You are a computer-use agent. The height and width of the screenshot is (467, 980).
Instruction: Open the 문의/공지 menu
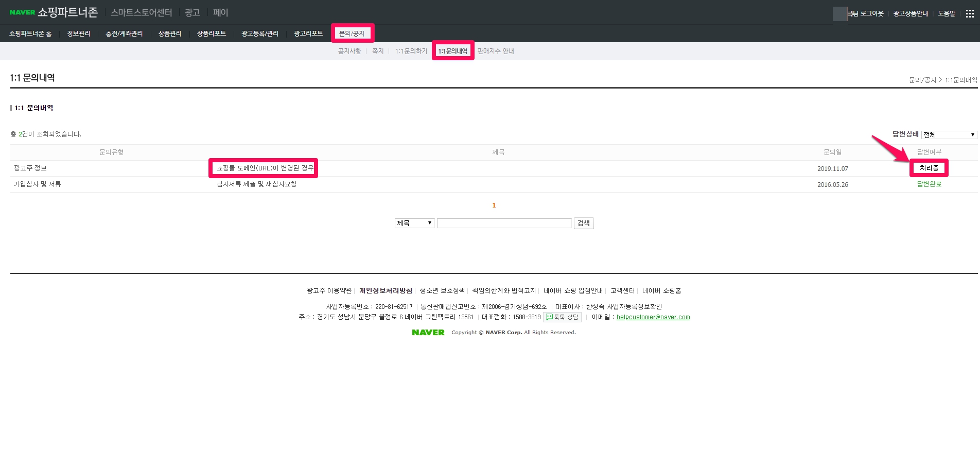[352, 33]
